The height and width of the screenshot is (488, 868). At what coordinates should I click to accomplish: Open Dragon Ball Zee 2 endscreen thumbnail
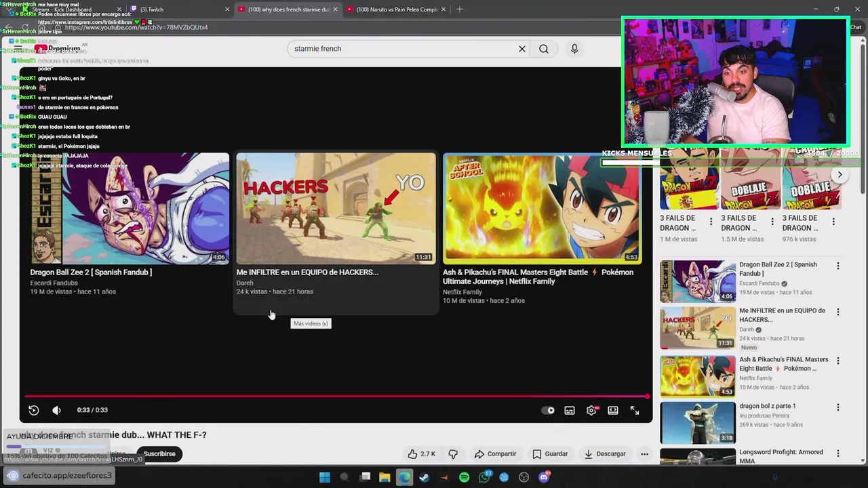[130, 208]
